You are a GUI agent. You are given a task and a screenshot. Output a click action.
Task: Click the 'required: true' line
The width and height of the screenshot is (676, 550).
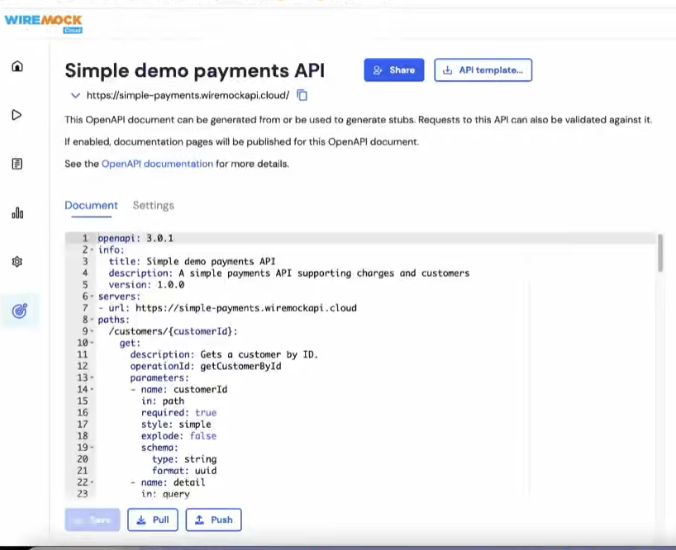(179, 413)
